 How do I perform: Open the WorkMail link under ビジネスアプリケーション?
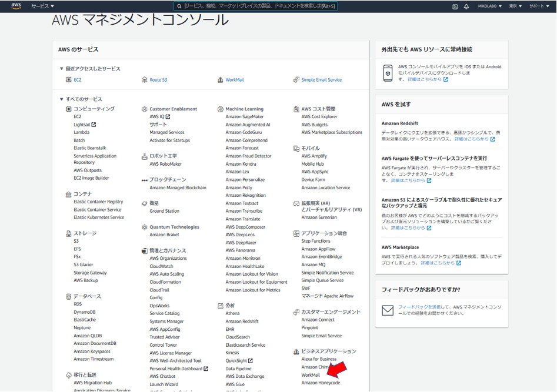[x=311, y=375]
